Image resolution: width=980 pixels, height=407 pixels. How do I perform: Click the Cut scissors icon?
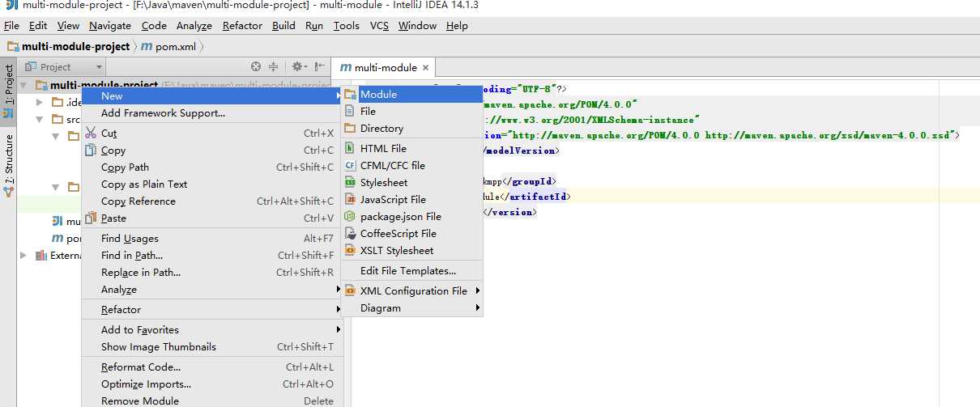click(x=91, y=133)
